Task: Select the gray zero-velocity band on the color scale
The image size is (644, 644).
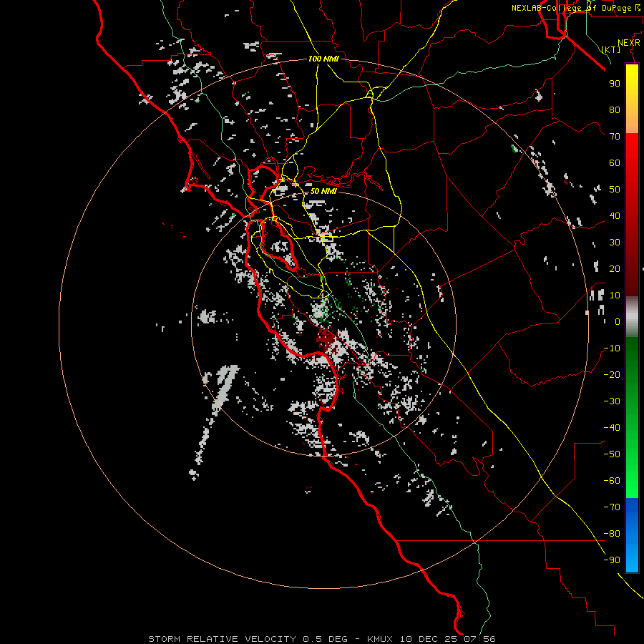Action: click(632, 317)
